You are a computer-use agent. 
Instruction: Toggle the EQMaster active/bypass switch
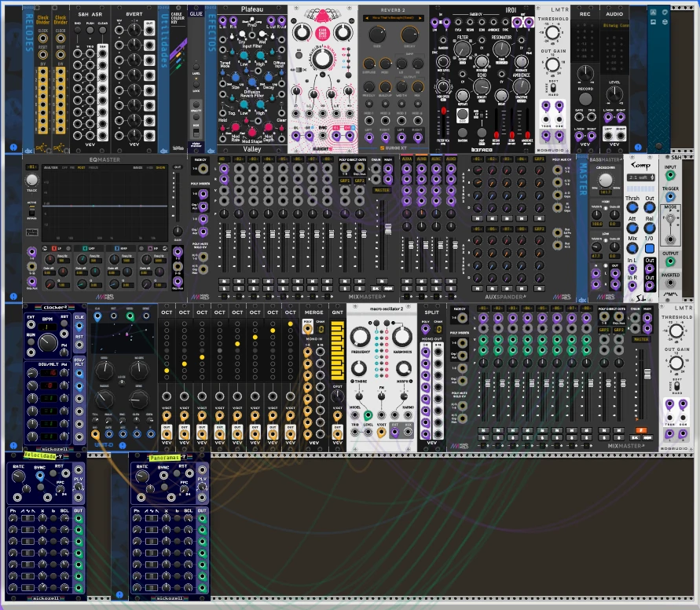(31, 211)
